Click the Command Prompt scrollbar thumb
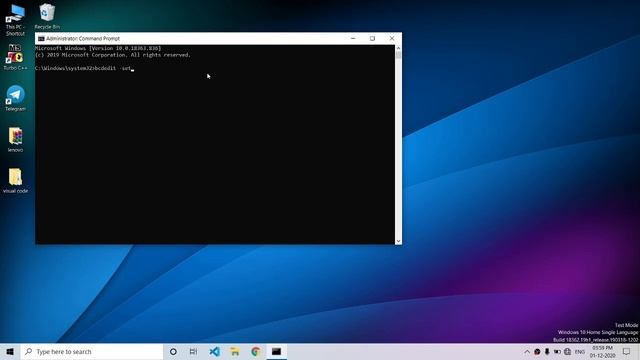Screen dimensions: 640x360 (398, 55)
